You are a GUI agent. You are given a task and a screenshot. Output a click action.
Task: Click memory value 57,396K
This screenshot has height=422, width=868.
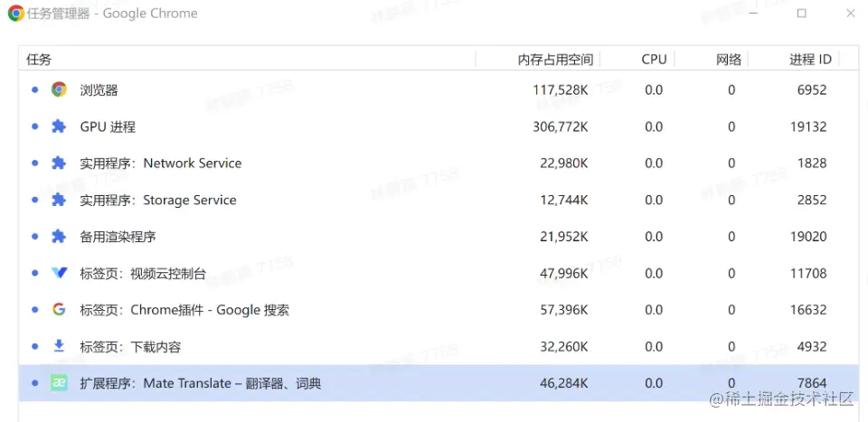(x=564, y=310)
